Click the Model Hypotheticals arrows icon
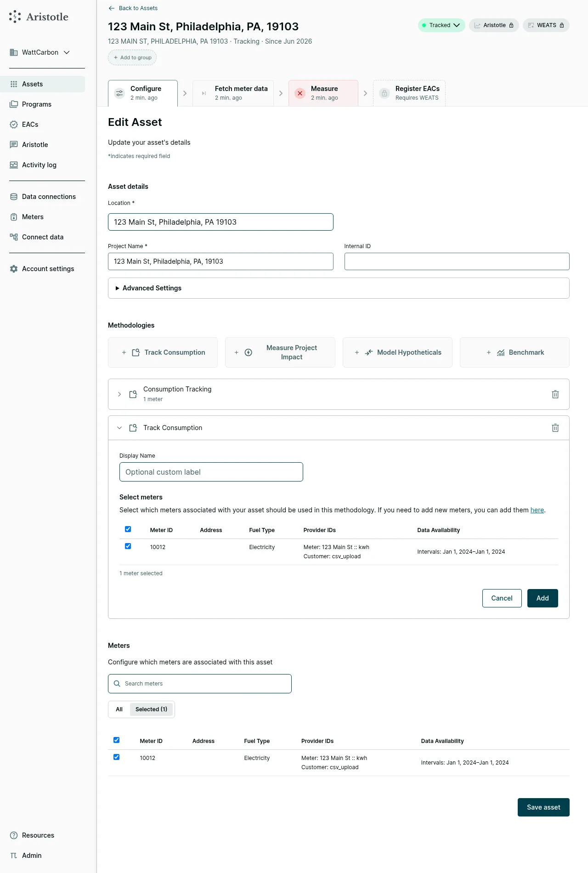 [369, 352]
